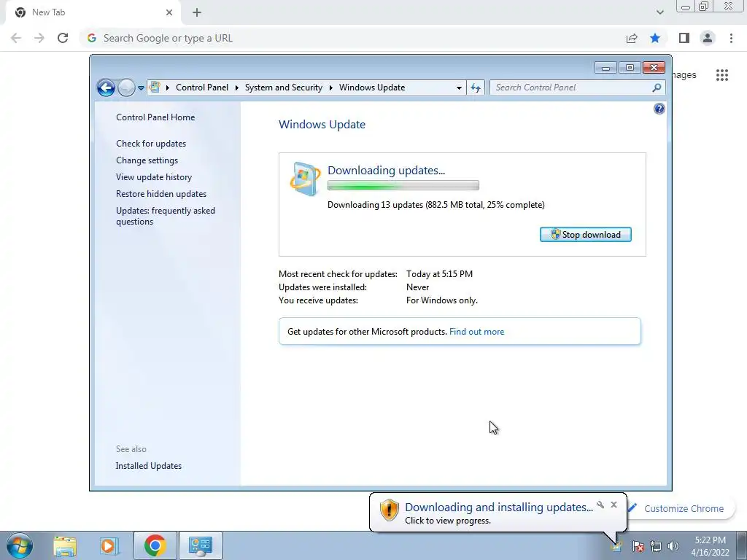Click the taskbar clock

[x=710, y=546]
